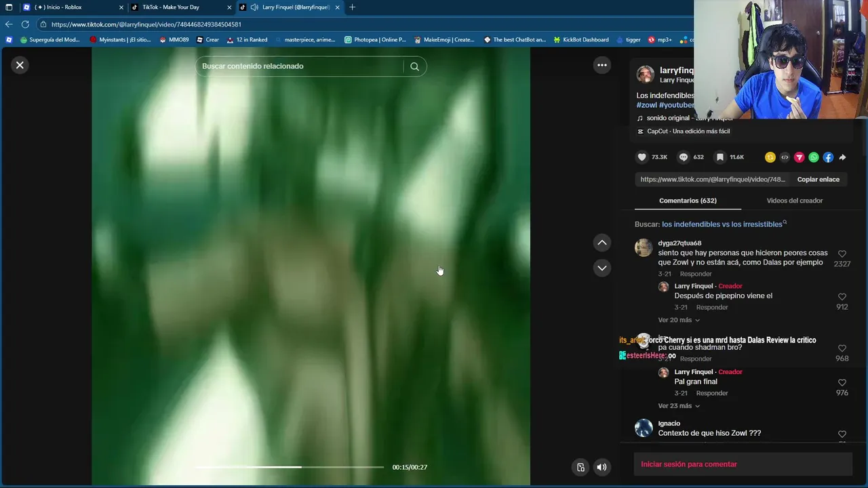Open Larry Finquel profile avatar
This screenshot has width=868, height=488.
pyautogui.click(x=645, y=74)
